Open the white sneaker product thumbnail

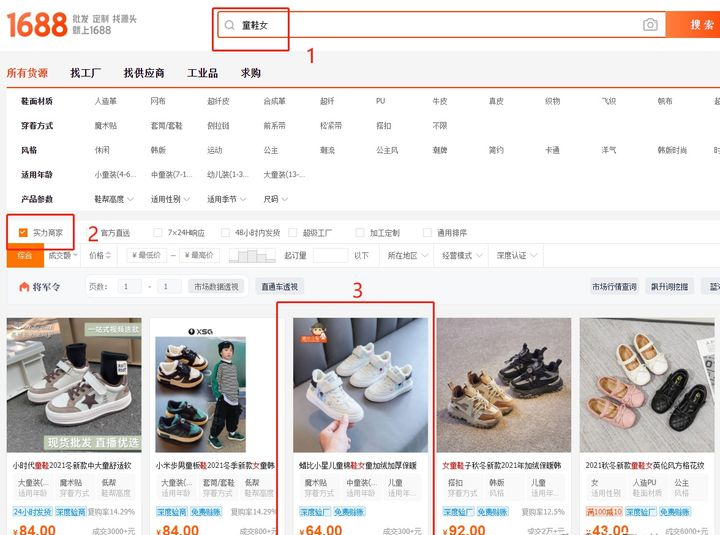click(361, 385)
